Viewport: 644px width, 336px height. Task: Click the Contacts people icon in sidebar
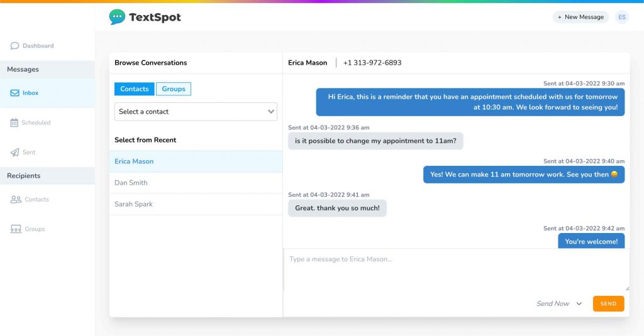click(16, 199)
